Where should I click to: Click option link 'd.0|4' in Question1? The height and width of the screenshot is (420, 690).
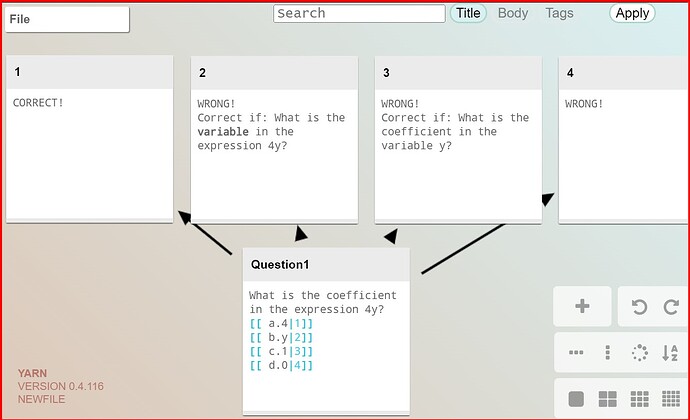[282, 365]
